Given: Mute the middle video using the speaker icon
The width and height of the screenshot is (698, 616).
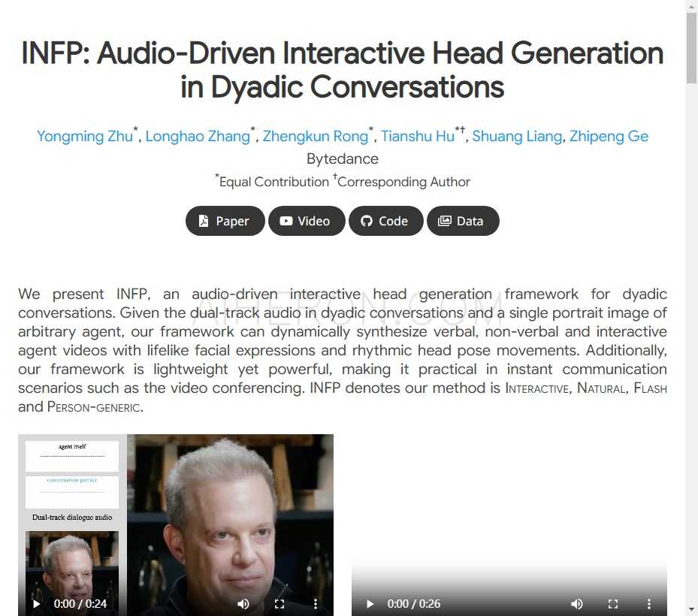Looking at the screenshot, I should (x=243, y=603).
